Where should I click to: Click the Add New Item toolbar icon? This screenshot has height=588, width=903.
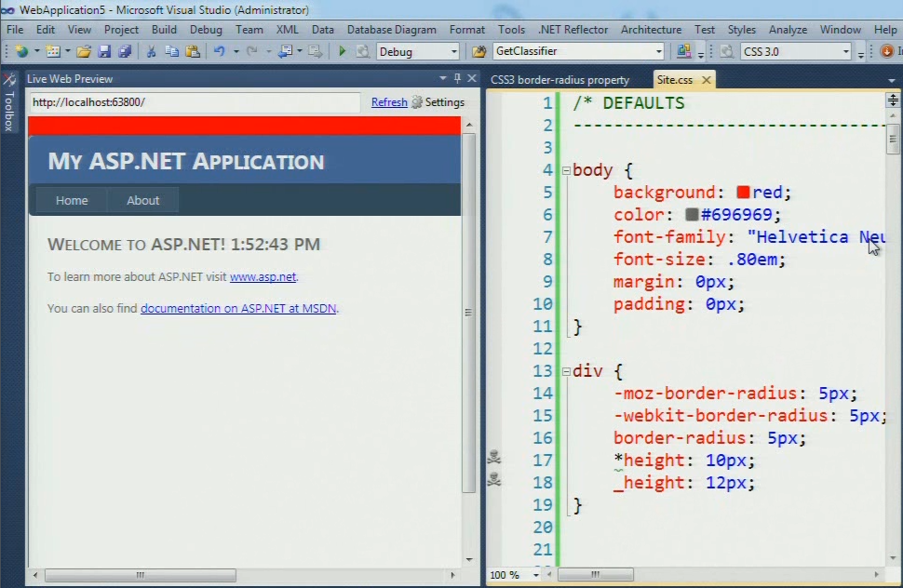click(52, 52)
